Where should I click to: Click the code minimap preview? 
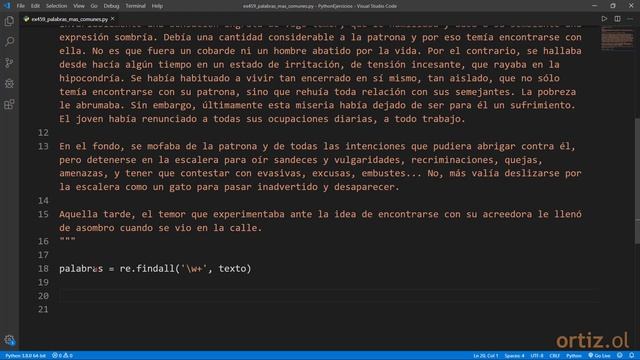pos(617,39)
